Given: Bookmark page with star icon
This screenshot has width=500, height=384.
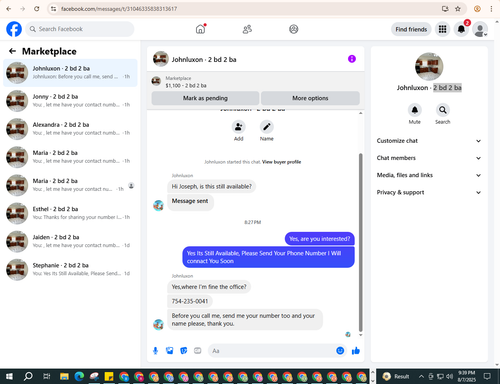Looking at the screenshot, I should click(x=458, y=9).
